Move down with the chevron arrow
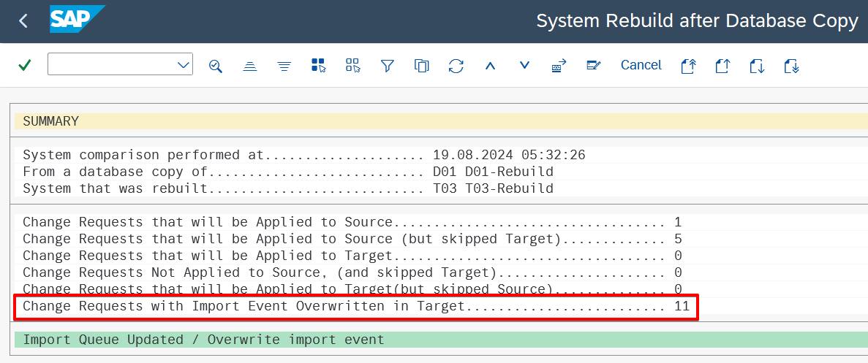 (524, 65)
